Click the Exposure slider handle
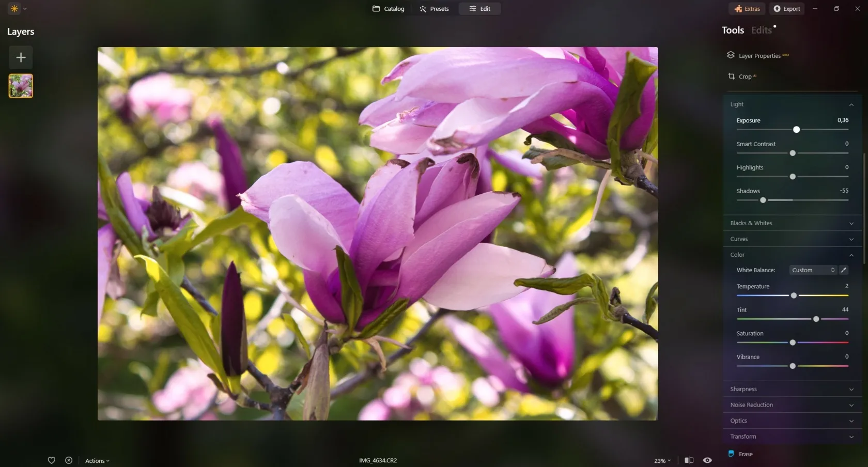 tap(796, 130)
